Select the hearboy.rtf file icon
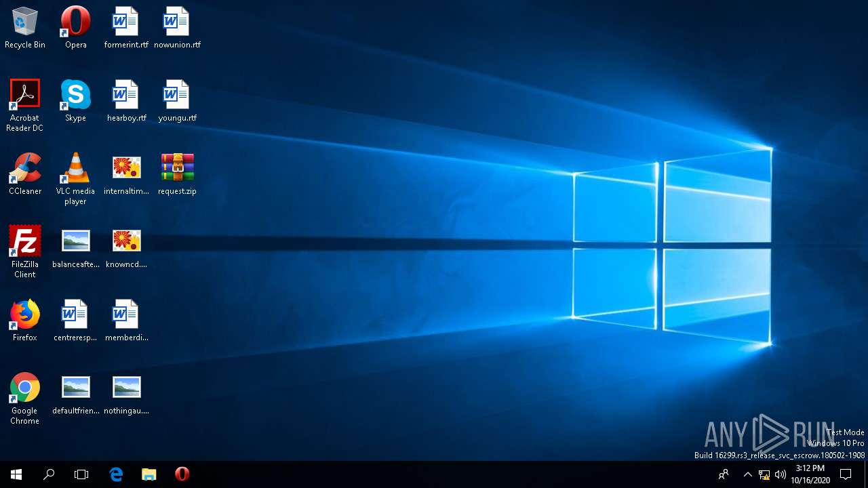The width and height of the screenshot is (868, 488). click(x=126, y=101)
